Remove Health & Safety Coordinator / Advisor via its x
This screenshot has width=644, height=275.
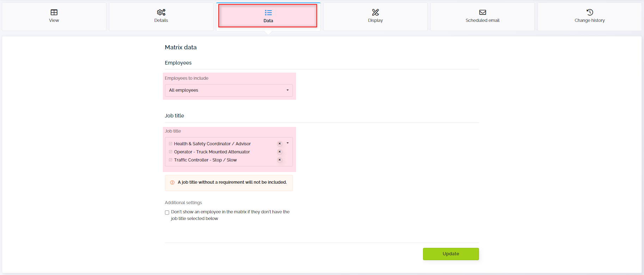pyautogui.click(x=280, y=143)
